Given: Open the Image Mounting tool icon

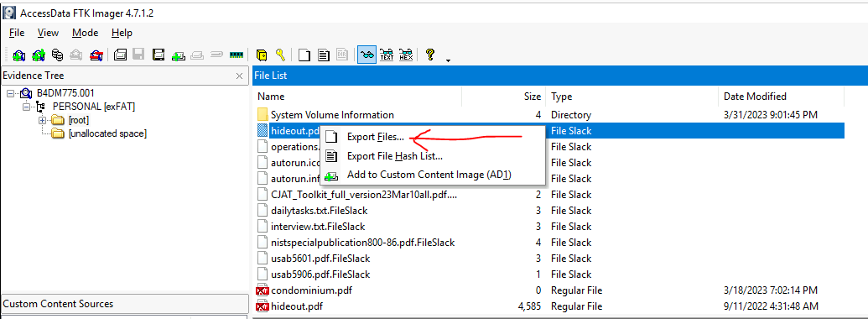Looking at the screenshot, I should pos(58,55).
